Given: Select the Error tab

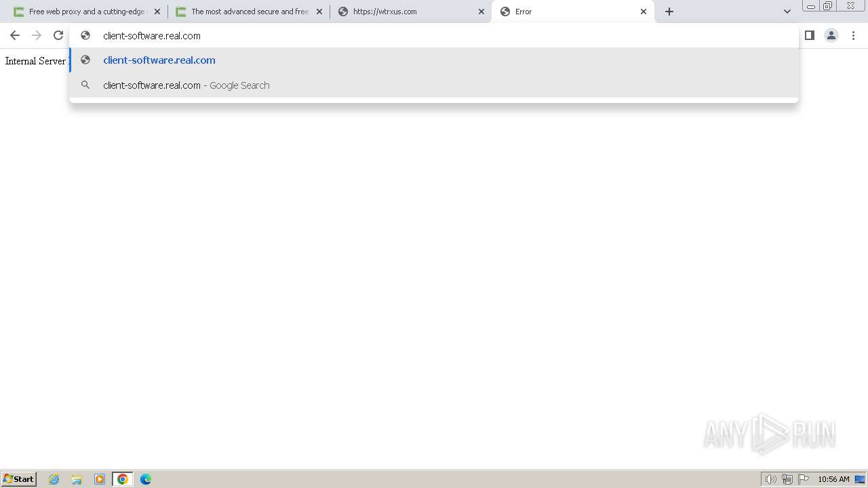Looking at the screenshot, I should 573,12.
